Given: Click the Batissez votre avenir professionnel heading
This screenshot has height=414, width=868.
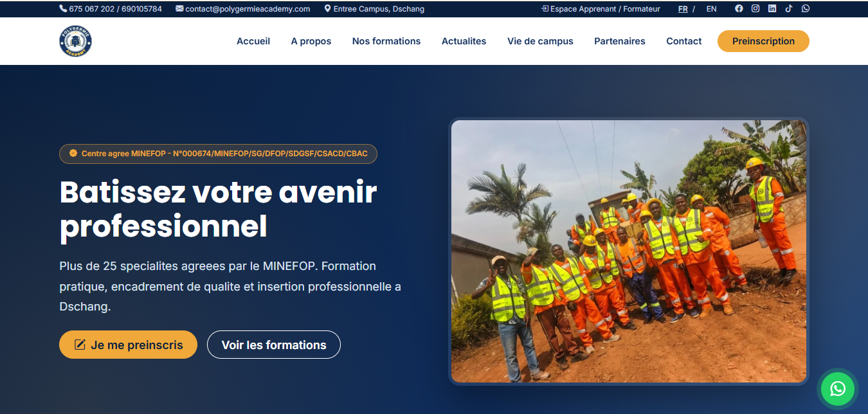Looking at the screenshot, I should coord(218,209).
